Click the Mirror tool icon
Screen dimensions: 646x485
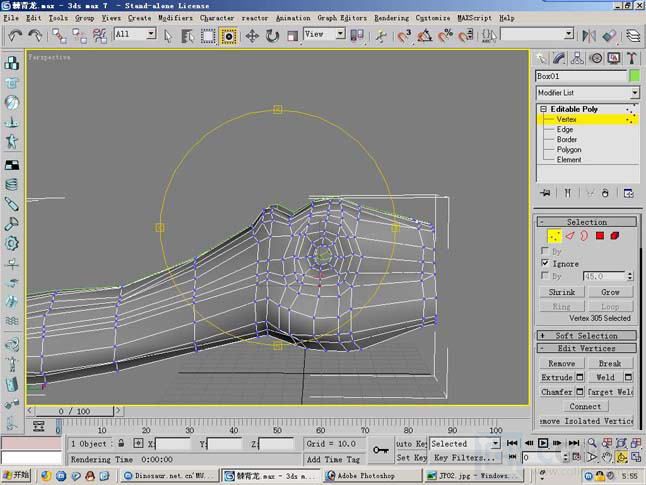[589, 36]
